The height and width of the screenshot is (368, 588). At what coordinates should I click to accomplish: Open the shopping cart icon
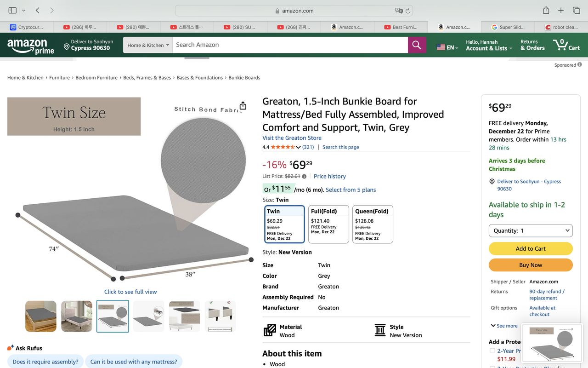click(x=566, y=45)
